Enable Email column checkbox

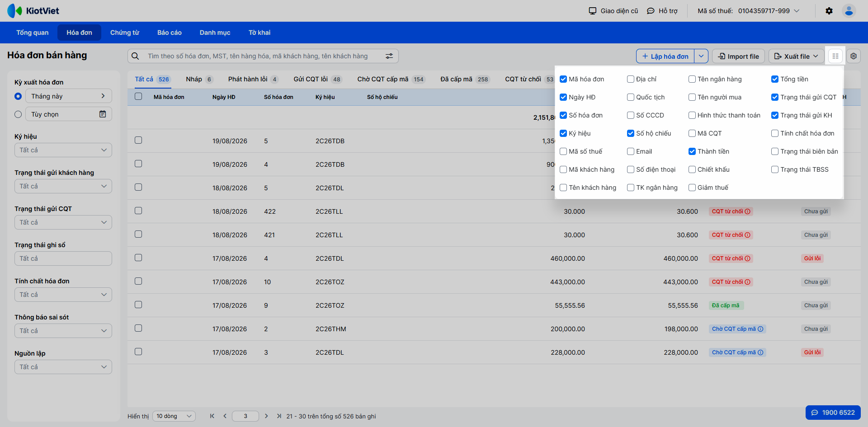point(631,151)
